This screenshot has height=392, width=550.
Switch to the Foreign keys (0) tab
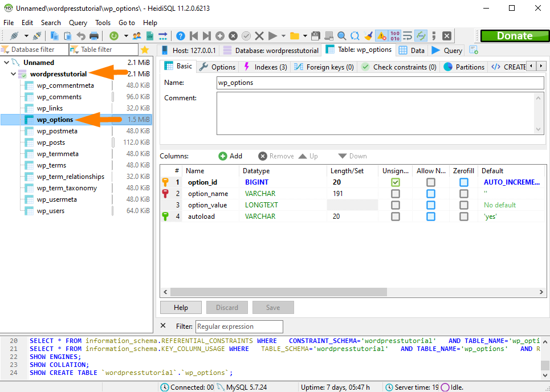[324, 67]
